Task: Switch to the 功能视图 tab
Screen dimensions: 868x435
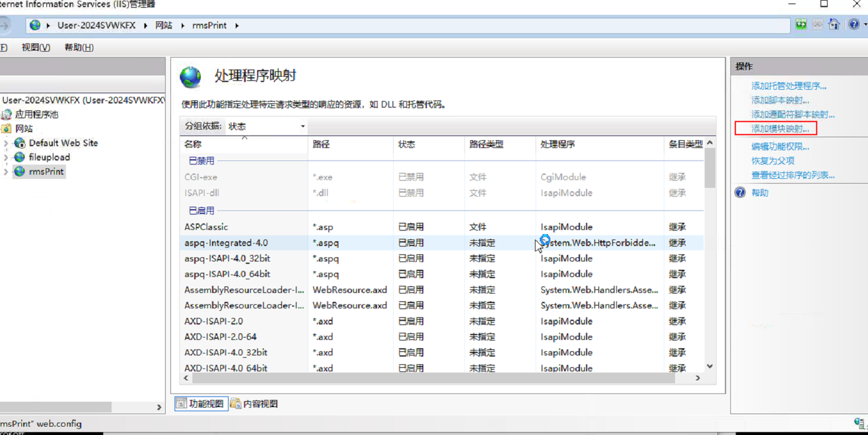Action: (201, 404)
